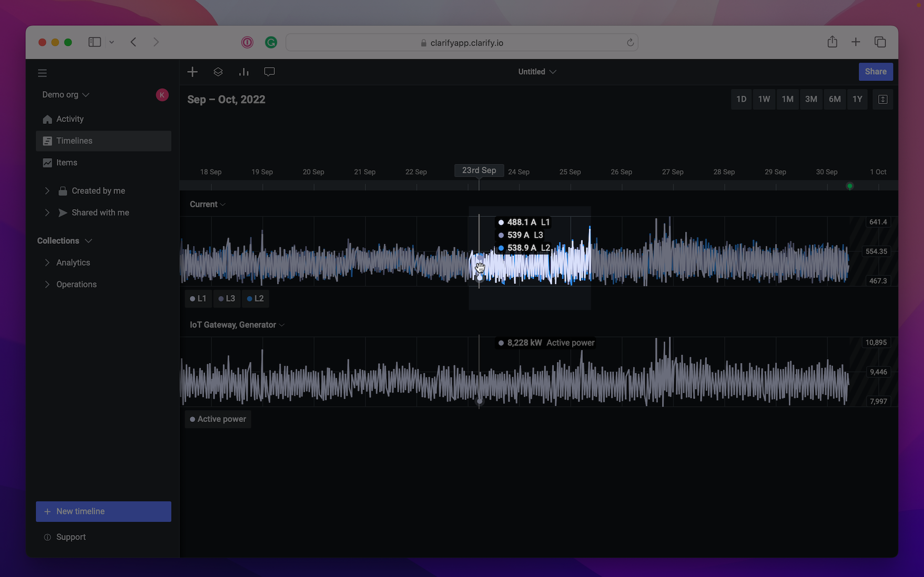This screenshot has height=577, width=924.
Task: Click the fit-to-view icon beside 1Y
Action: [x=882, y=99]
